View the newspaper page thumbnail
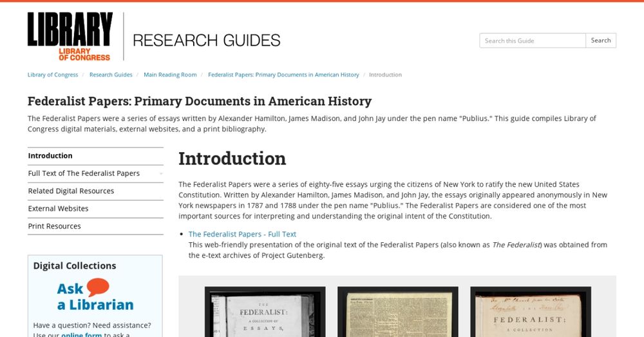Viewport: 644px width, 337px height. [397, 312]
